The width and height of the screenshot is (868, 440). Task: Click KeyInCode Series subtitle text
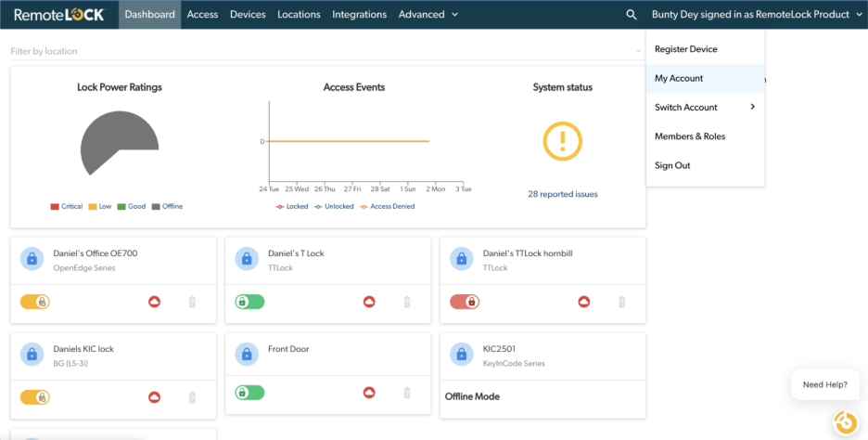click(x=514, y=364)
